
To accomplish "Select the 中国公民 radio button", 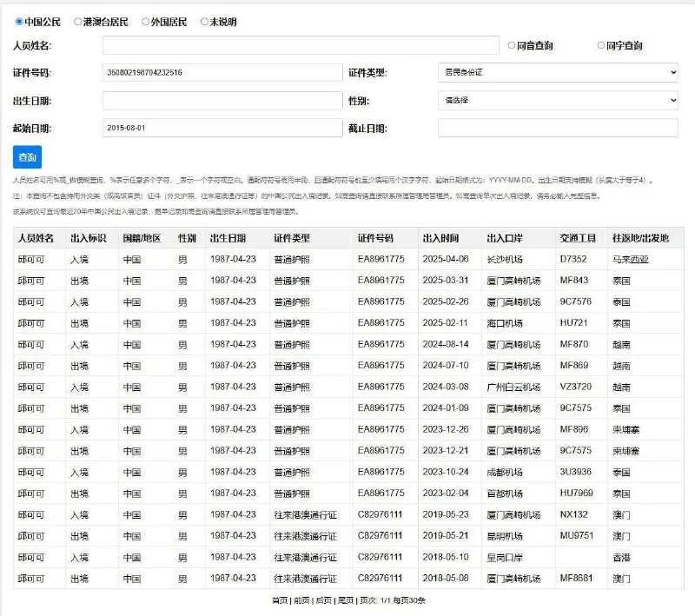I will click(20, 22).
